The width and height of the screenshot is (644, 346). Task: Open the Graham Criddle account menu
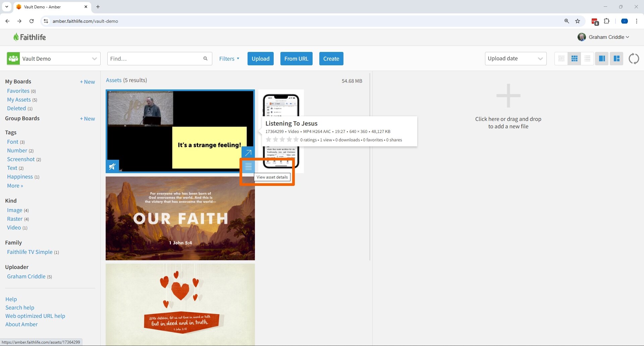click(609, 37)
